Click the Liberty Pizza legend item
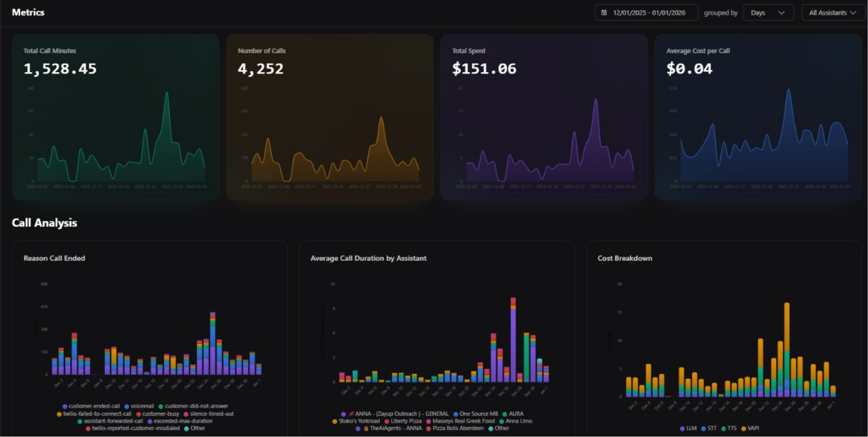The width and height of the screenshot is (868, 437). click(x=403, y=421)
